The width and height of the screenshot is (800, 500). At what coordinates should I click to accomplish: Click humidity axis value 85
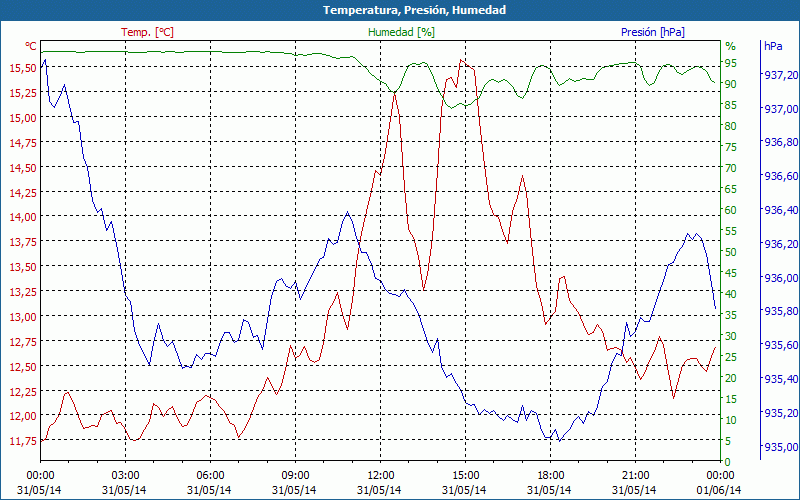pos(731,105)
